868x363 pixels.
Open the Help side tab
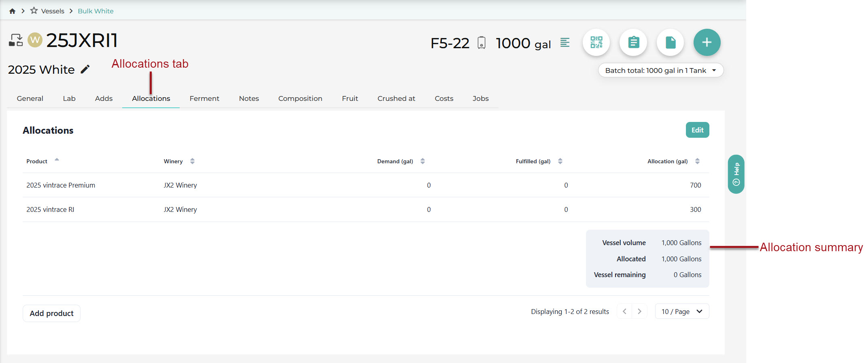pos(736,174)
